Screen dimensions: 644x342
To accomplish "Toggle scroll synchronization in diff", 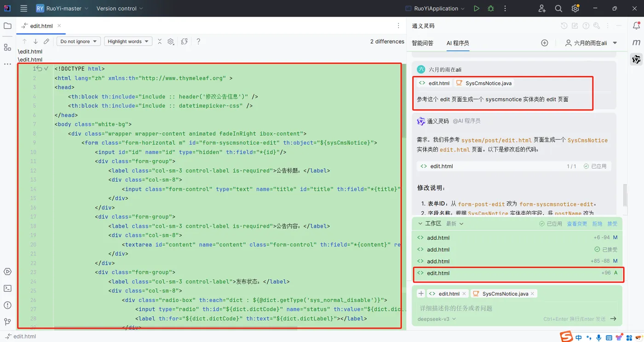I will click(x=184, y=41).
